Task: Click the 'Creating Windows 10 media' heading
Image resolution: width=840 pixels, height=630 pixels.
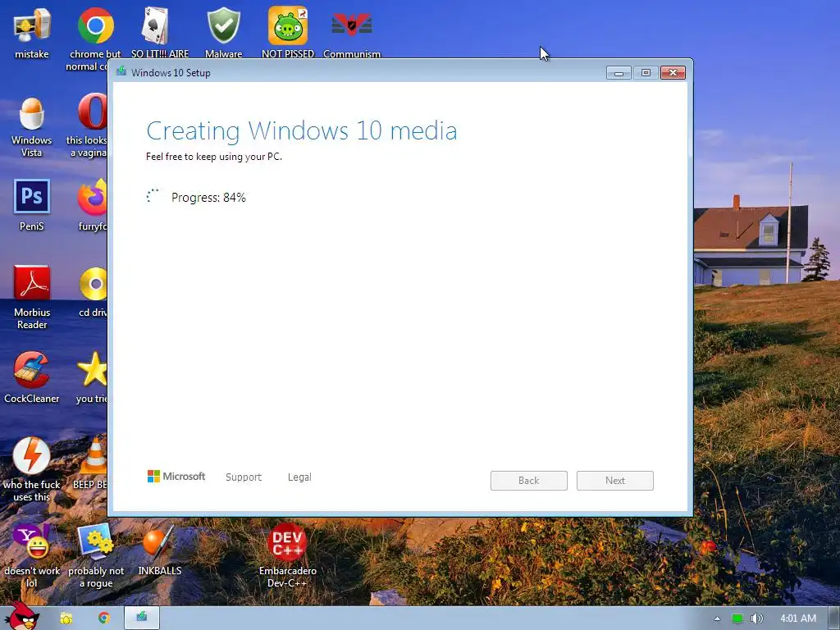Action: click(302, 130)
